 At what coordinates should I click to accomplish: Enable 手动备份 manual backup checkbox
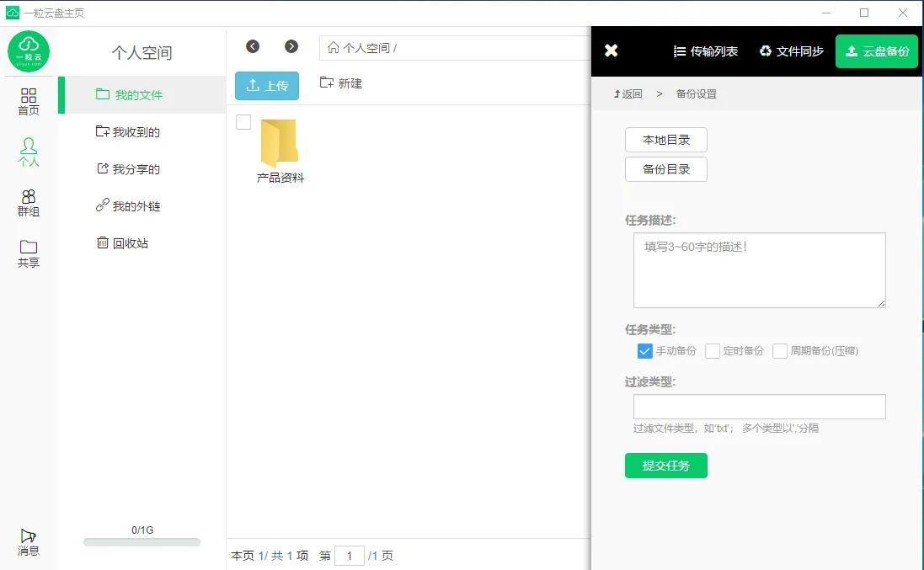pos(644,351)
